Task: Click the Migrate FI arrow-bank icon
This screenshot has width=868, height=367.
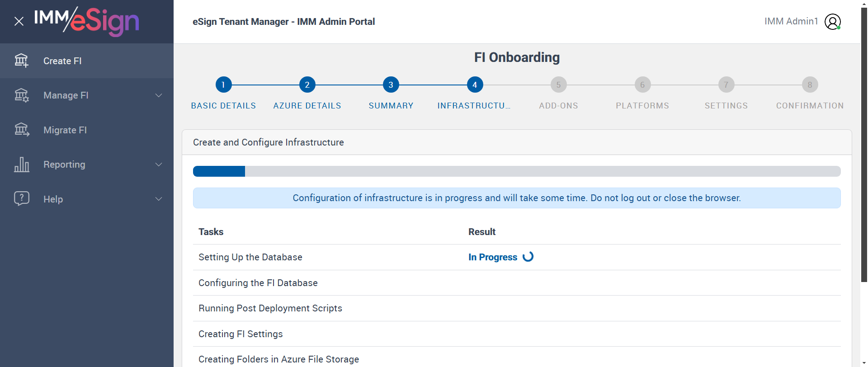Action: [x=21, y=130]
